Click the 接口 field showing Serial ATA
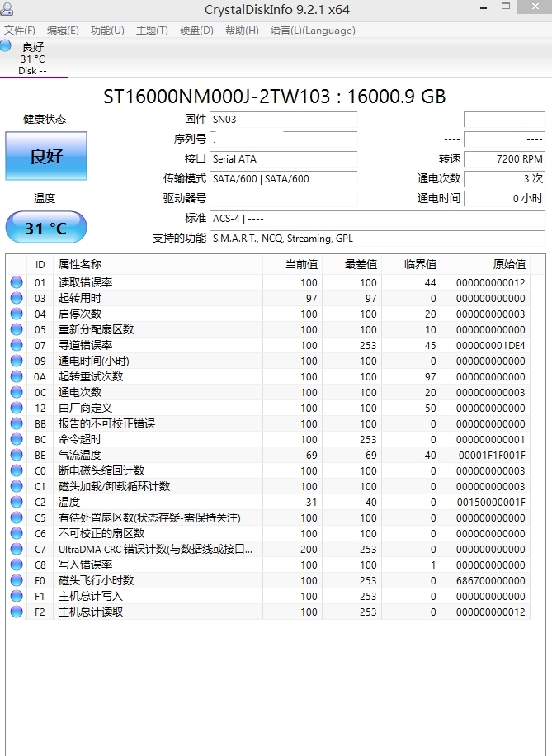 tap(284, 159)
